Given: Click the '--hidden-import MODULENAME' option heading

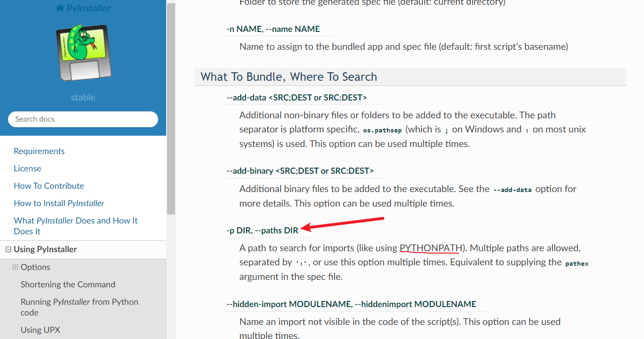Looking at the screenshot, I should point(351,304).
